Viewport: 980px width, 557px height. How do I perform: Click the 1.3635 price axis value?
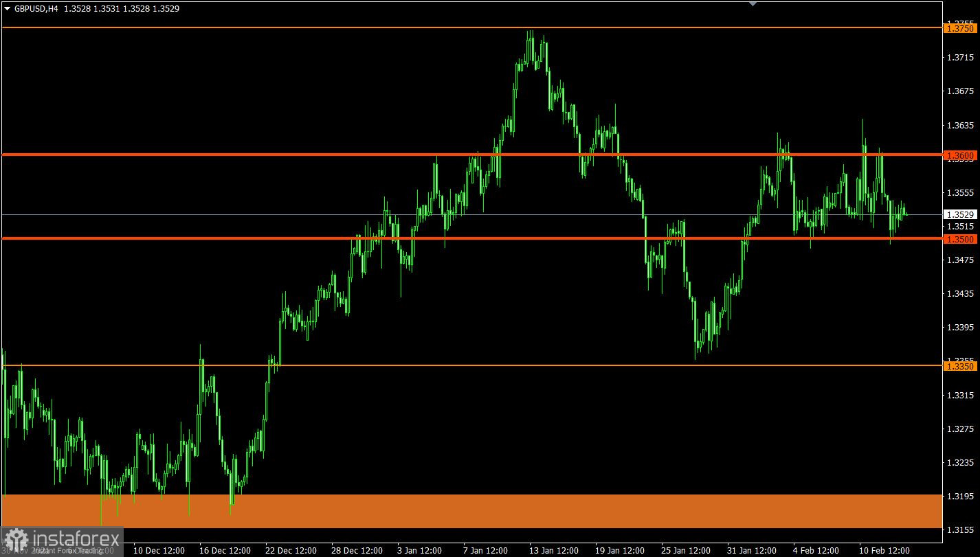(x=960, y=125)
